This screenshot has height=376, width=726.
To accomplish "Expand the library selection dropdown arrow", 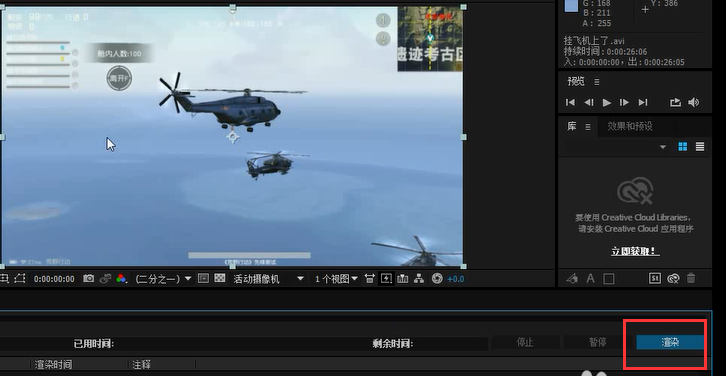I will pos(663,147).
